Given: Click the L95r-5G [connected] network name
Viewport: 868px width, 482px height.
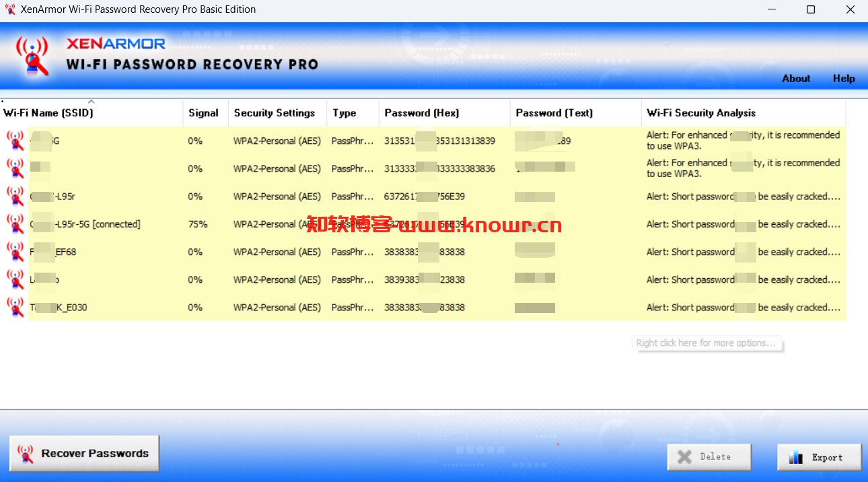Looking at the screenshot, I should click(x=85, y=224).
